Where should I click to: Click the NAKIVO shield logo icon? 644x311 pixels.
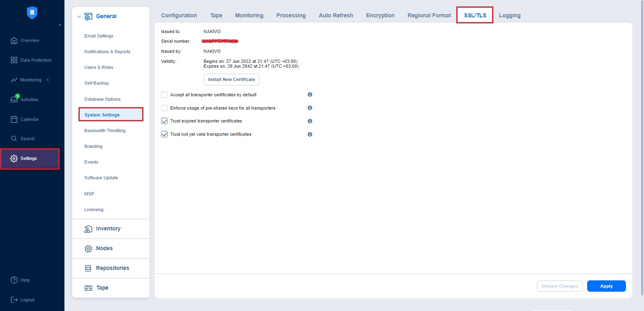pyautogui.click(x=32, y=13)
